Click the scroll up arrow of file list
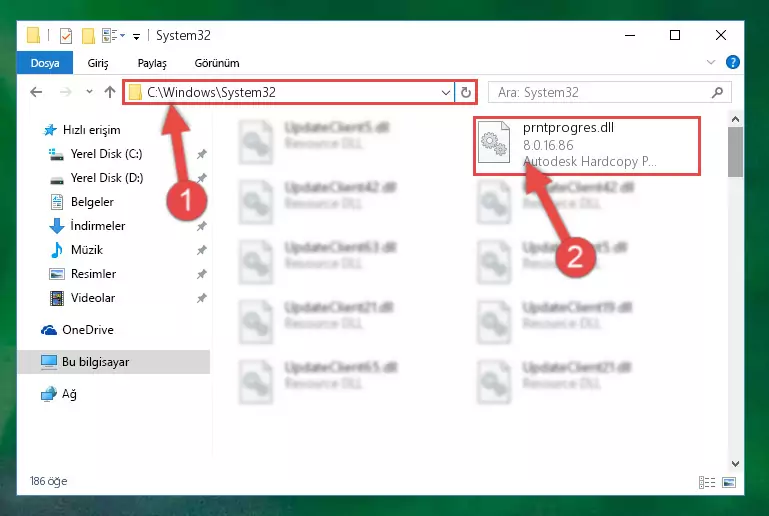Screen dimensions: 769x516 coord(735,119)
